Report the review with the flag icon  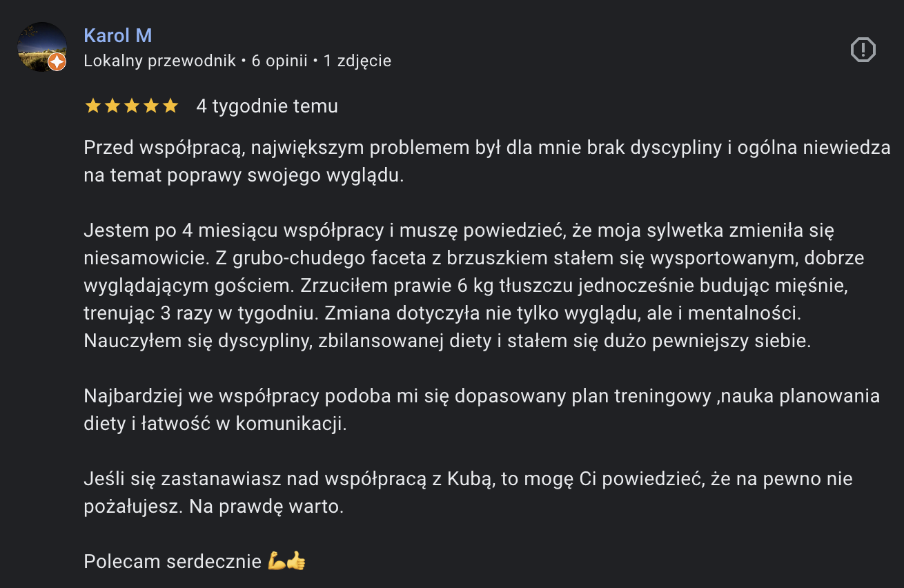[863, 50]
